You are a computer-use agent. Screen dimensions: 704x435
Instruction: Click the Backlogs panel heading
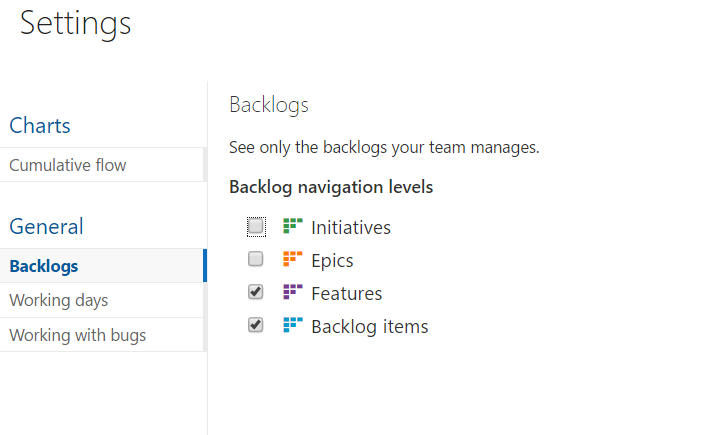[x=269, y=105]
